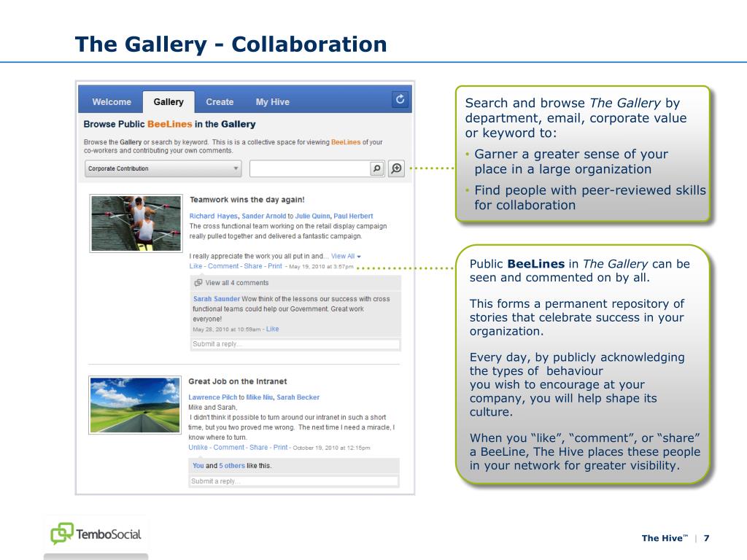
Task: Open Richard Hayes' profile link
Action: point(214,216)
